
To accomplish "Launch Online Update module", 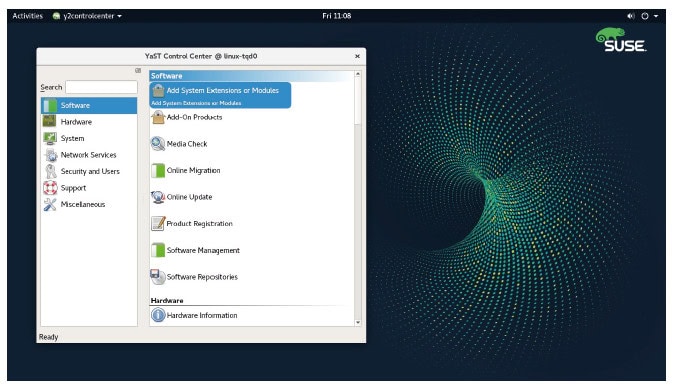I will point(189,197).
